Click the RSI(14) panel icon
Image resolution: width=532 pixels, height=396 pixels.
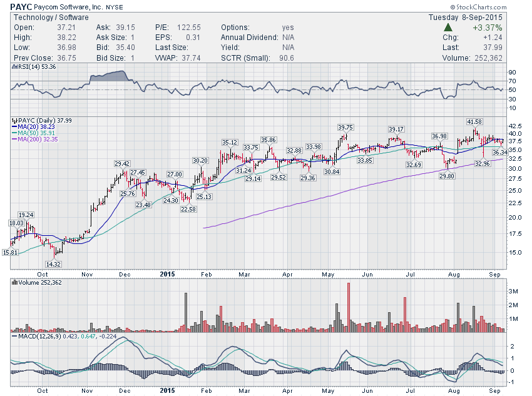tap(14, 67)
